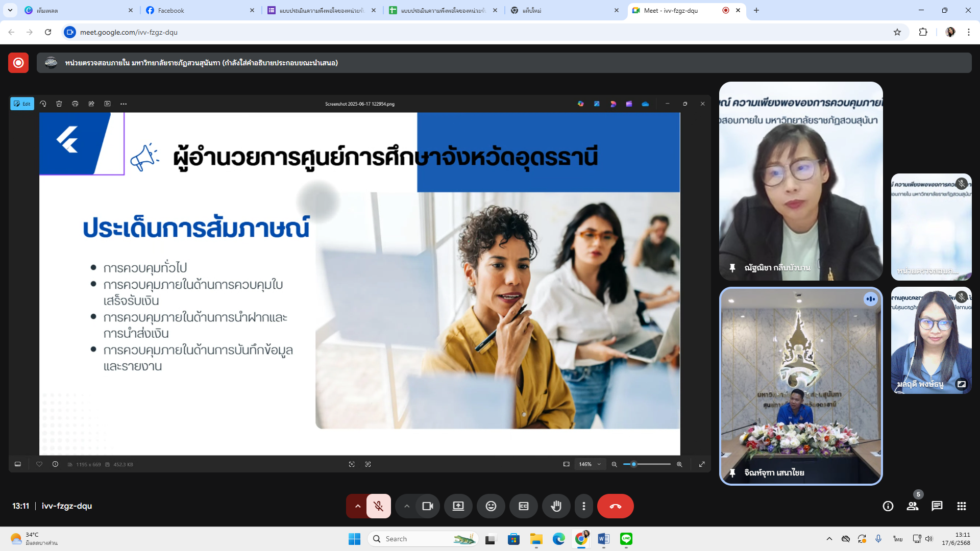The height and width of the screenshot is (551, 980).
Task: Show the participants people list
Action: click(912, 506)
